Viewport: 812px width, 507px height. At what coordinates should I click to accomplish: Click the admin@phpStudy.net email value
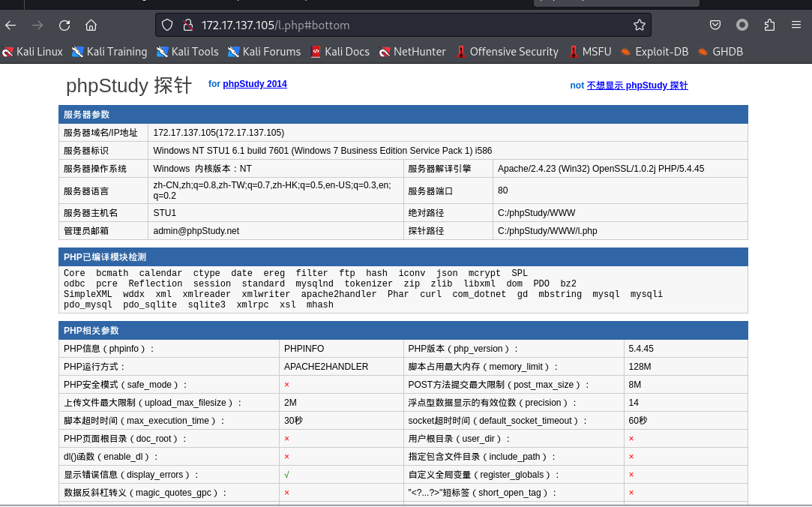(x=196, y=231)
